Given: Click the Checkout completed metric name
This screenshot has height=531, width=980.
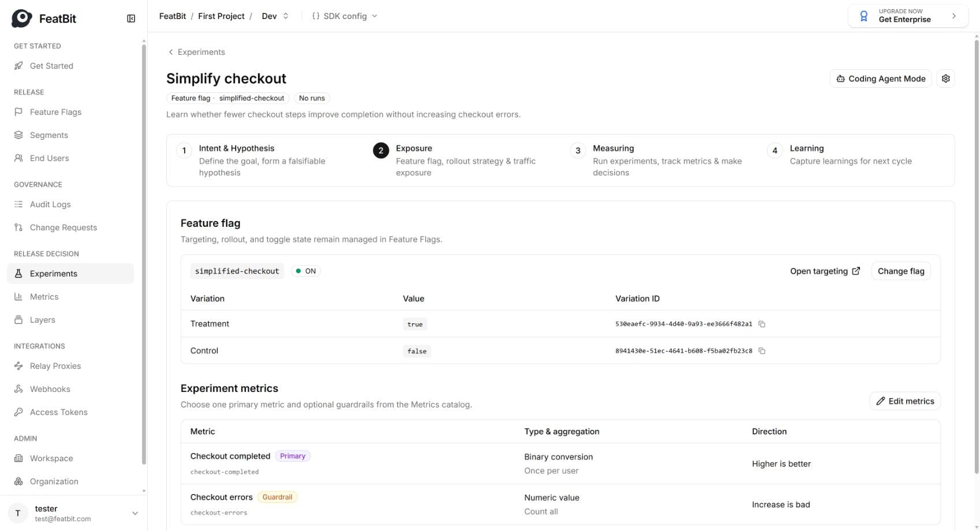Looking at the screenshot, I should click(230, 456).
